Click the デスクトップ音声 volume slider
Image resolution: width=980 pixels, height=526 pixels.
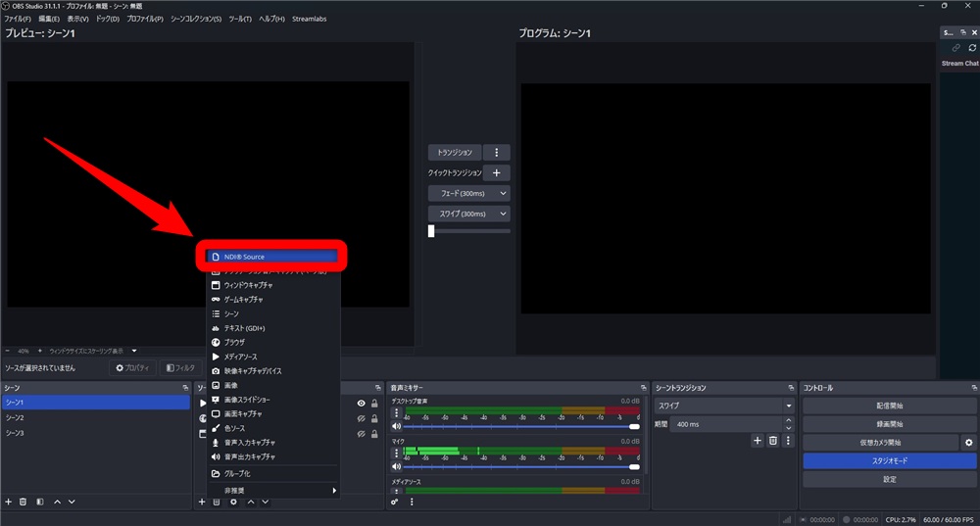tap(521, 427)
